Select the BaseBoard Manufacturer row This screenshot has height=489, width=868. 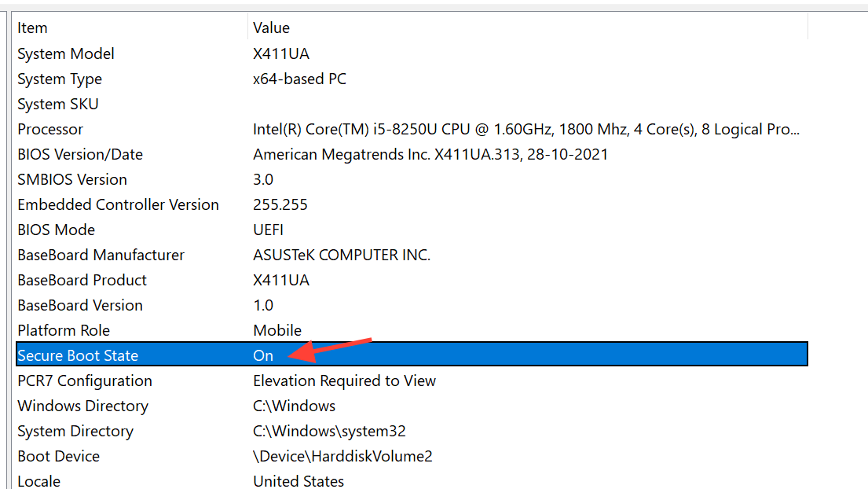pos(101,255)
